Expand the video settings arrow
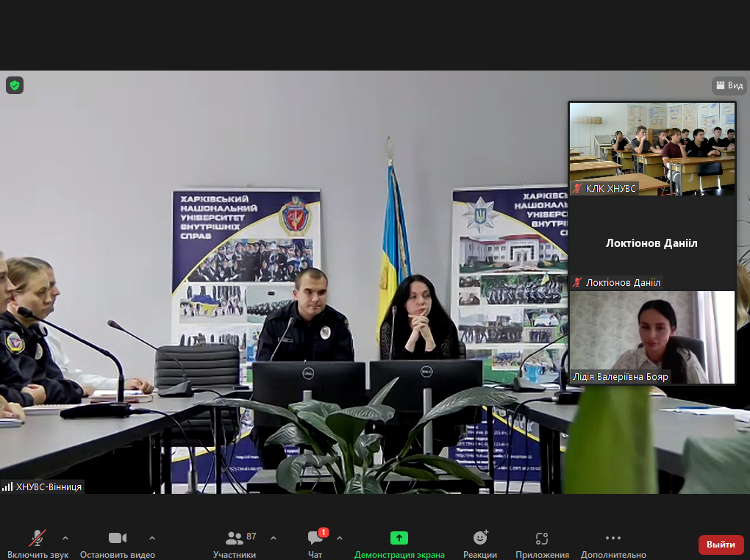 (152, 538)
